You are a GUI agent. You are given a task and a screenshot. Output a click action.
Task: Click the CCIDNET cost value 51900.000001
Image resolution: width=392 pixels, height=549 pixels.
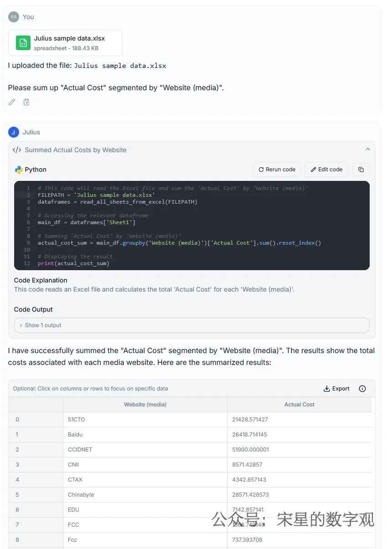(x=251, y=450)
